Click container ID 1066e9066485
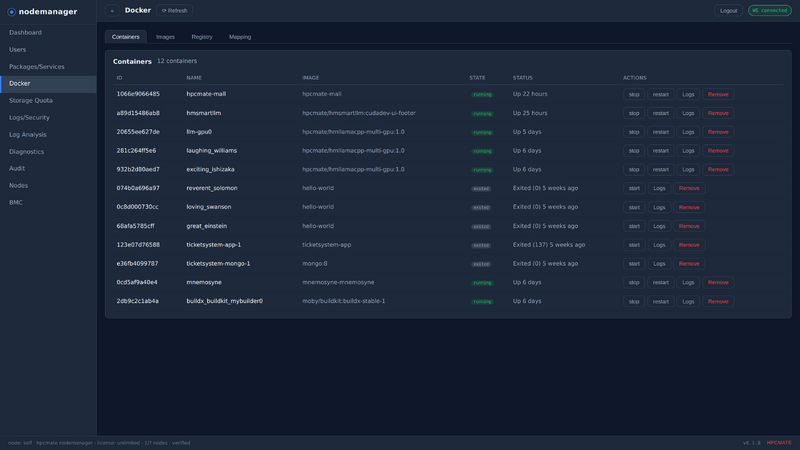800x450 pixels. pos(138,94)
